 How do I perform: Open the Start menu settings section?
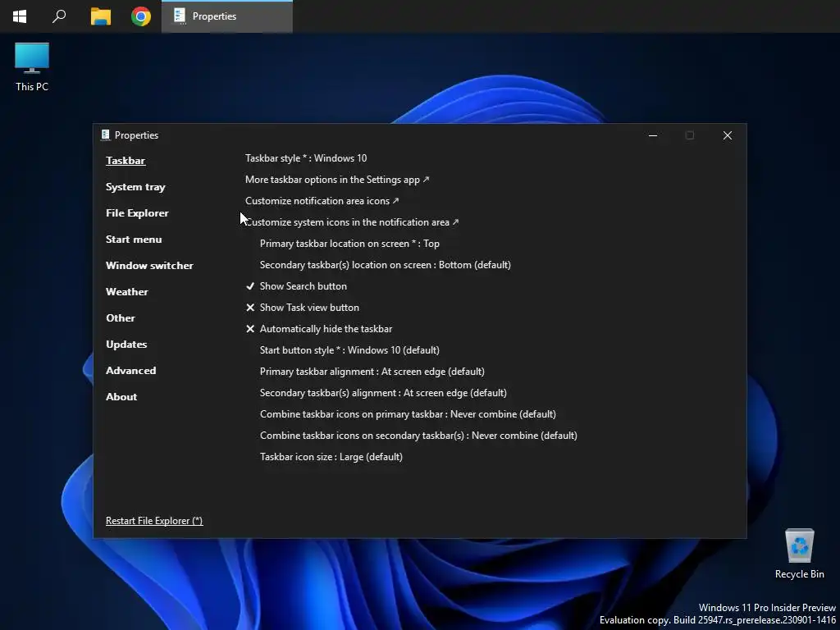134,240
